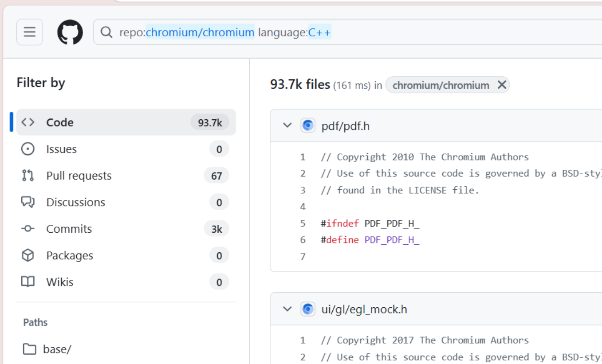The image size is (602, 364).
Task: Click the Code brackets icon
Action: [x=28, y=122]
